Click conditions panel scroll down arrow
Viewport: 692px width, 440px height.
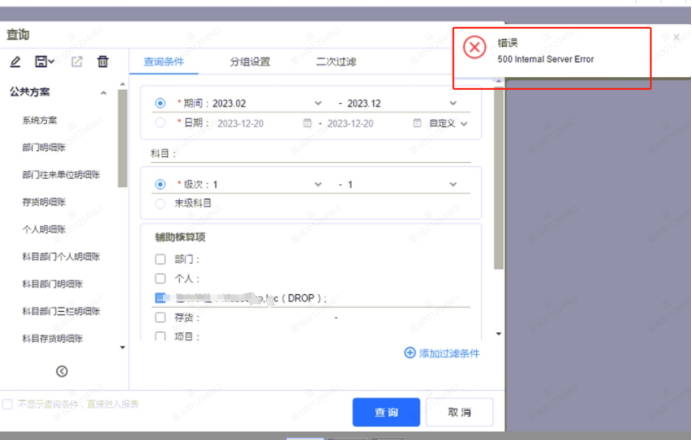tap(498, 334)
